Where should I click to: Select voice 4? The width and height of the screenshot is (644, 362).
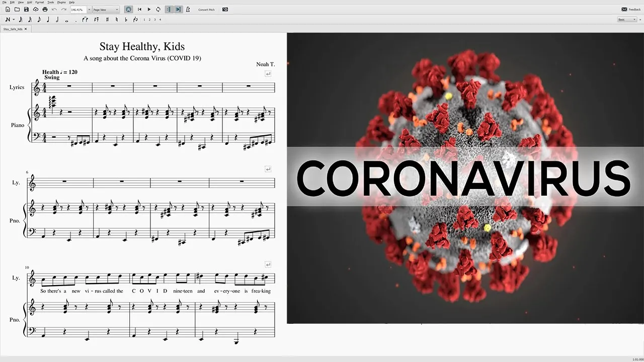tap(160, 20)
